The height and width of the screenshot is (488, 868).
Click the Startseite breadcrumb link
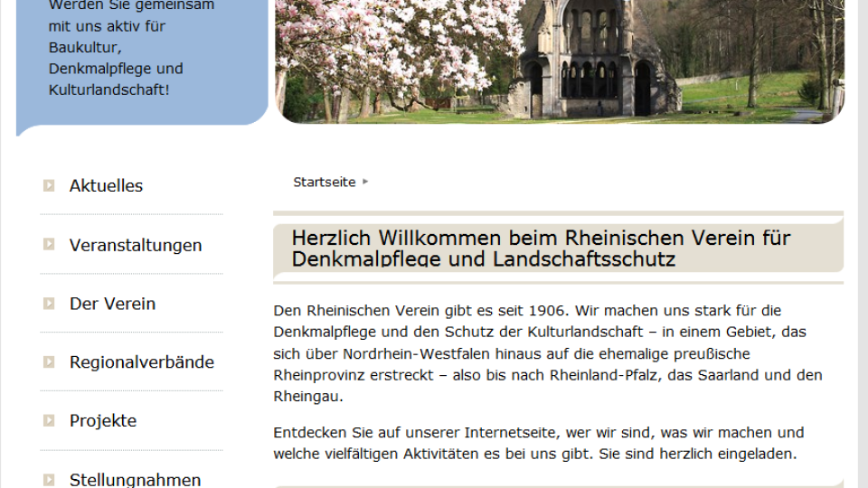point(325,182)
